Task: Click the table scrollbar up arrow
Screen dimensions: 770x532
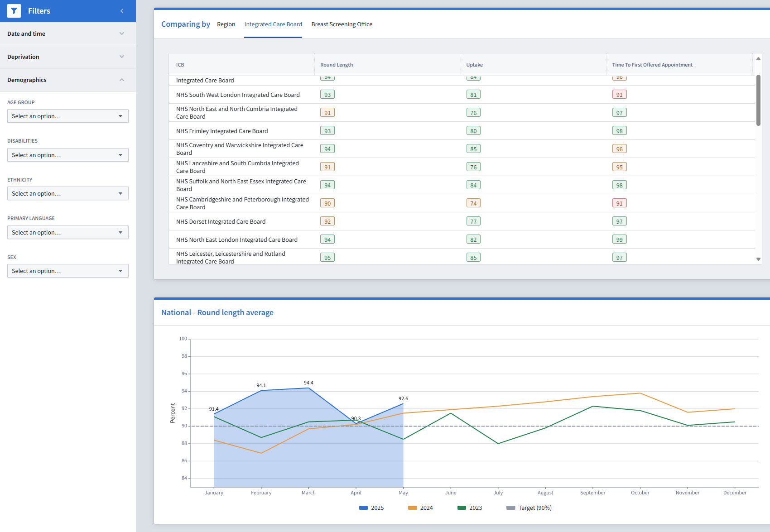Action: pyautogui.click(x=758, y=59)
